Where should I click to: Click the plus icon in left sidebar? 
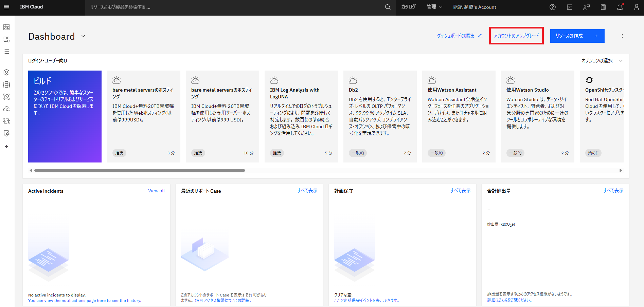coord(6,147)
